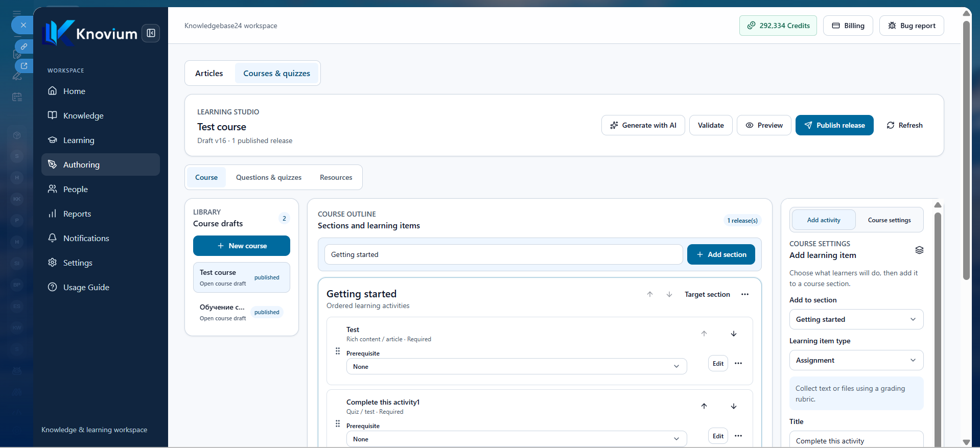Click the section name field containing Getting started
Viewport: 980px width, 448px height.
(504, 254)
